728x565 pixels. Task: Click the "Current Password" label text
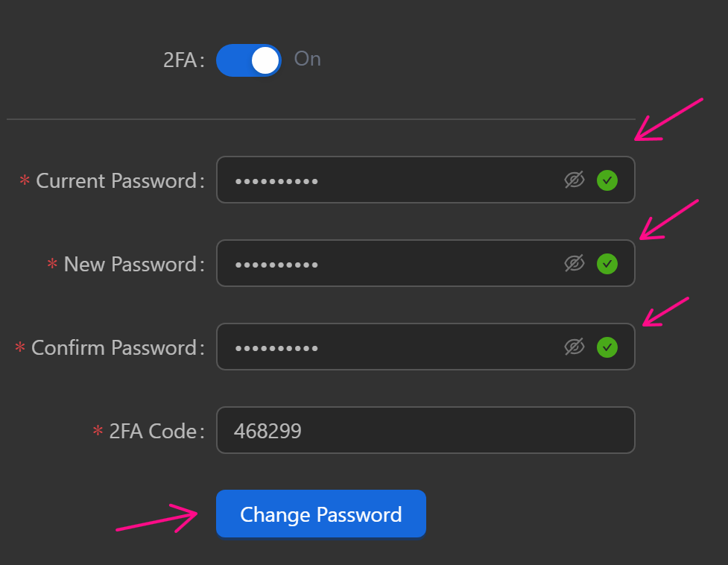117,180
